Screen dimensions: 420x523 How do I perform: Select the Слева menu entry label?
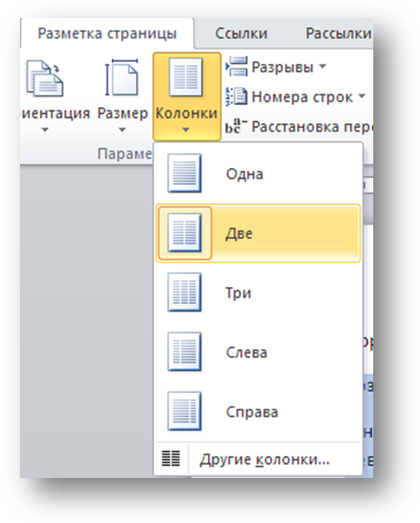coord(247,352)
